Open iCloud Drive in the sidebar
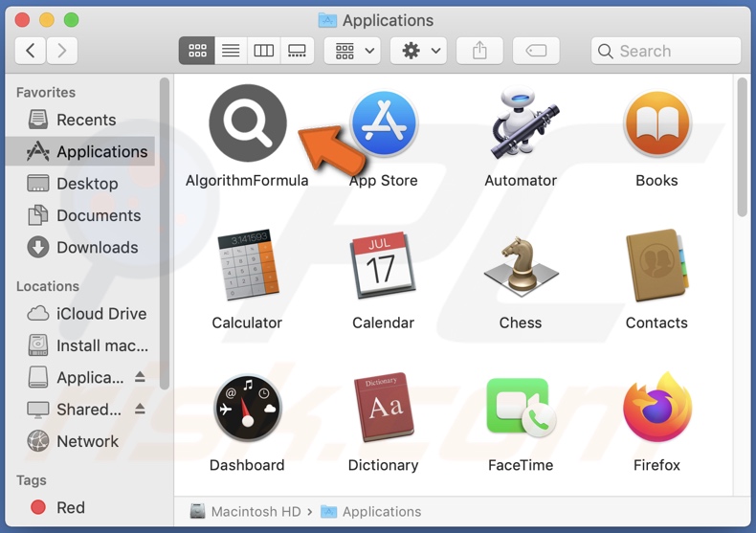Viewport: 756px width, 533px height. click(x=80, y=314)
